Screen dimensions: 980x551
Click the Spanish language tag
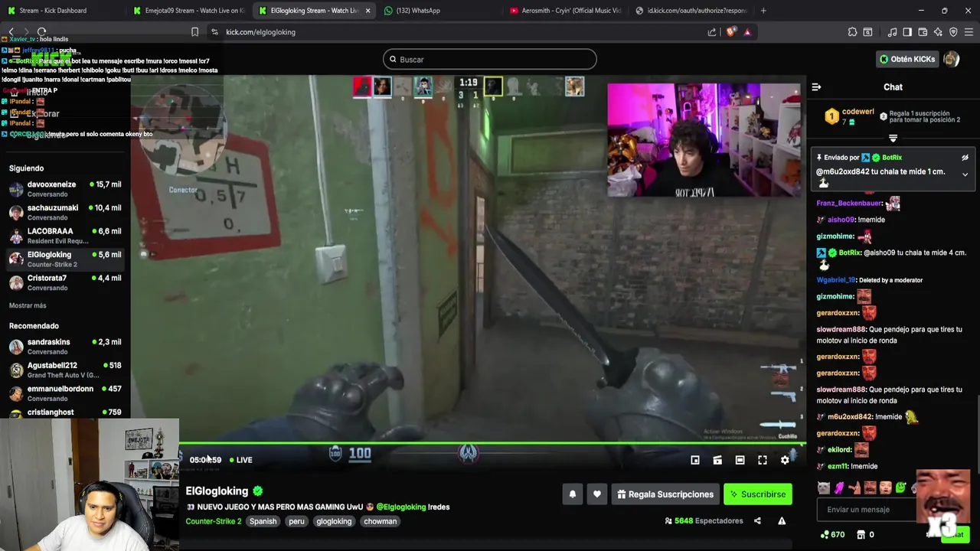click(x=263, y=521)
